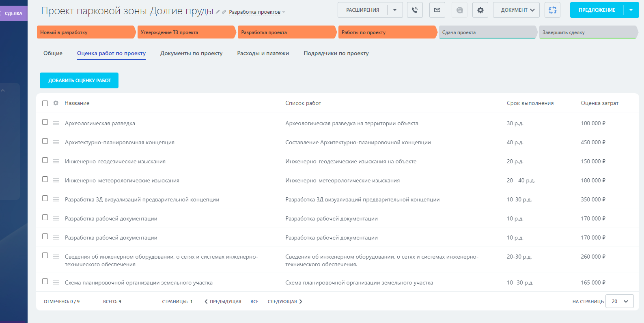Open the per-page count dropdown showing 20
The width and height of the screenshot is (644, 323).
point(619,302)
